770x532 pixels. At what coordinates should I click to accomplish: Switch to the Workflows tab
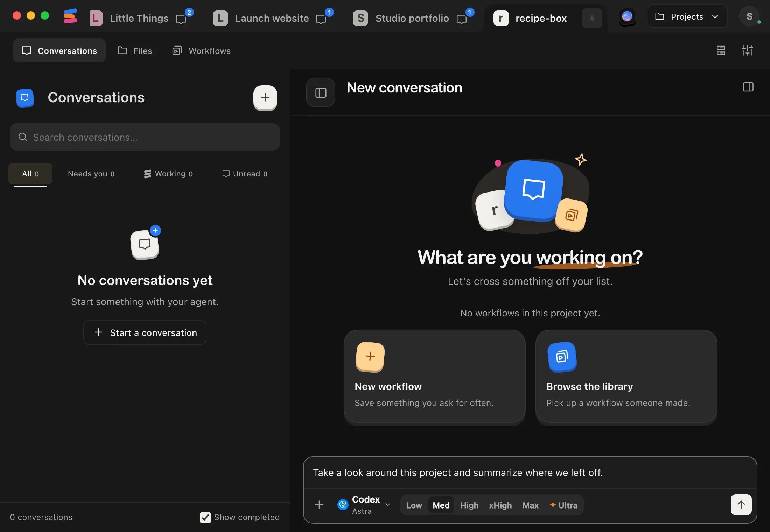tap(202, 51)
